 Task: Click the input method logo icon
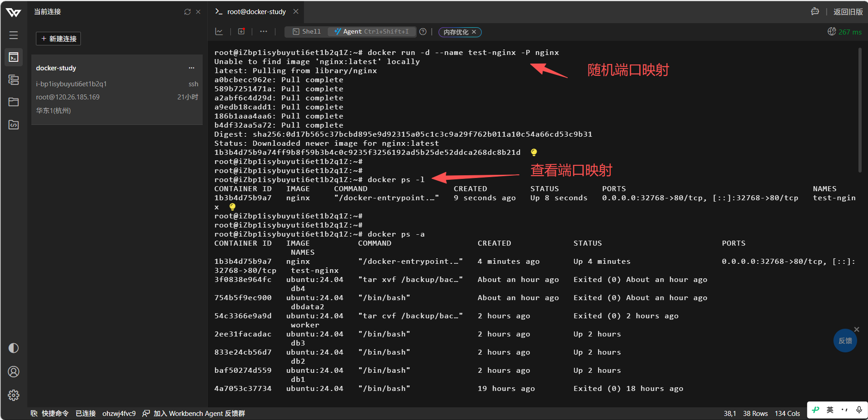coord(816,410)
